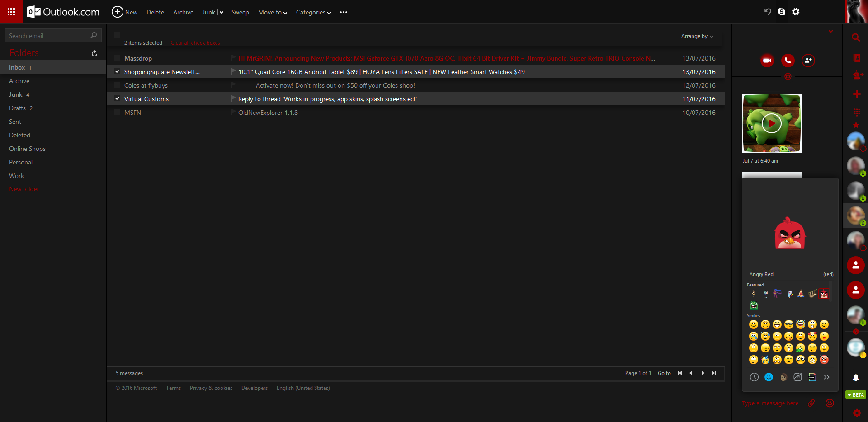Check the Coles at flybuys email
The height and width of the screenshot is (422, 868).
tap(117, 85)
